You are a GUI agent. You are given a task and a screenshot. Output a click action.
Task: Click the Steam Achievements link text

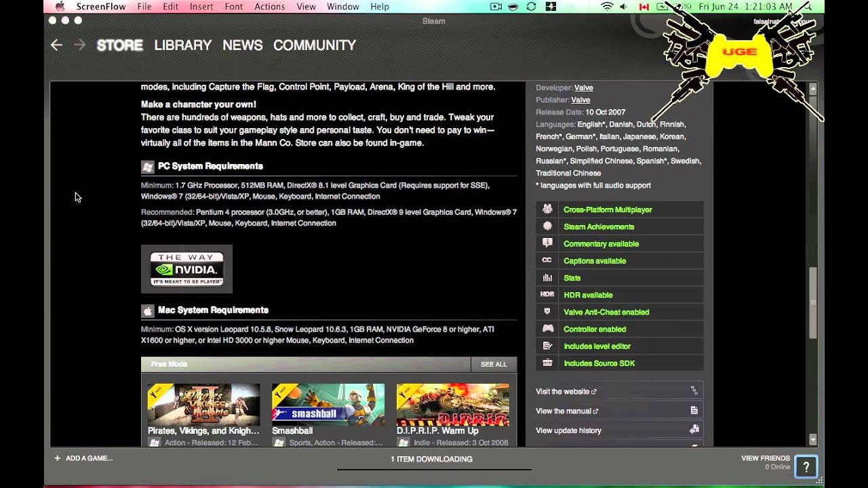coord(599,227)
